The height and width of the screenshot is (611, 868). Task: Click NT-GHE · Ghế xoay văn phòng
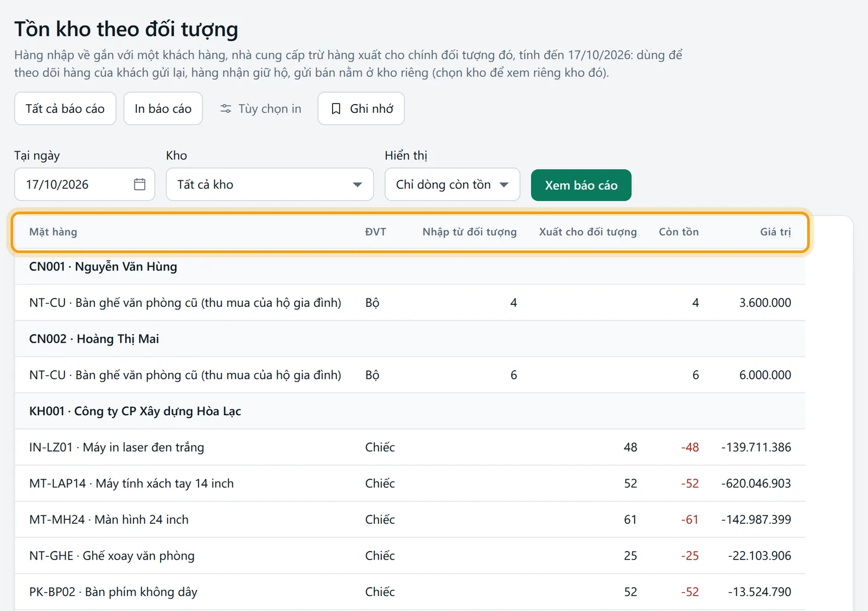[112, 556]
